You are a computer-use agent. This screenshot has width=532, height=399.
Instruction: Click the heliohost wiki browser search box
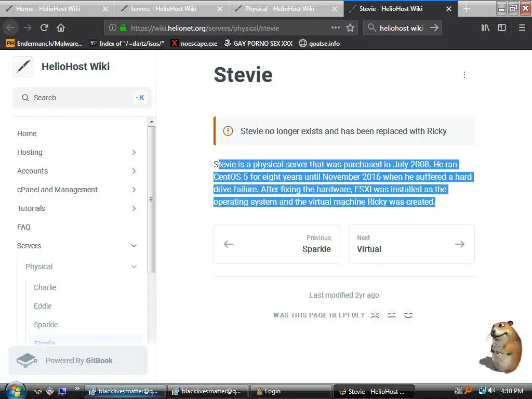(402, 28)
